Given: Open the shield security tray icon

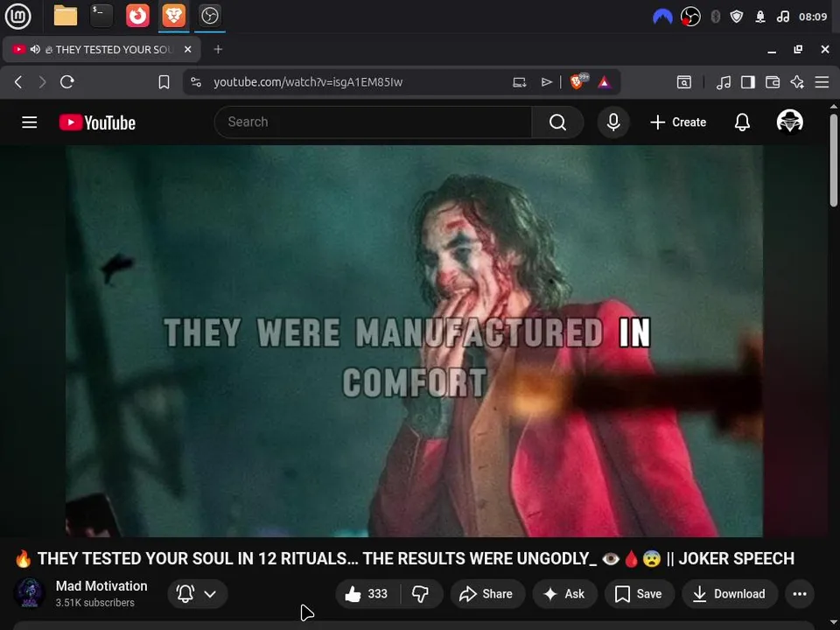Looking at the screenshot, I should tap(737, 17).
